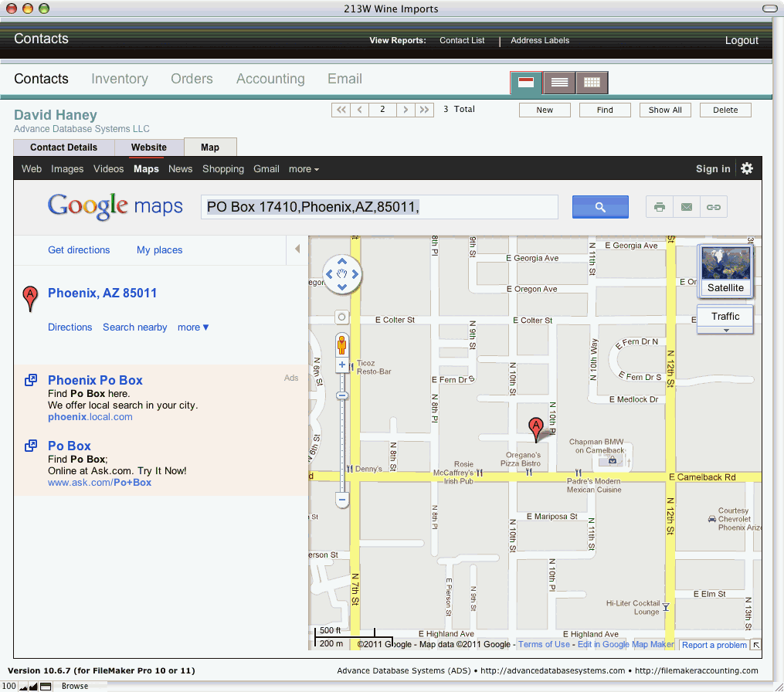The height and width of the screenshot is (692, 784).
Task: Collapse the maps side panel arrow
Action: tap(297, 249)
